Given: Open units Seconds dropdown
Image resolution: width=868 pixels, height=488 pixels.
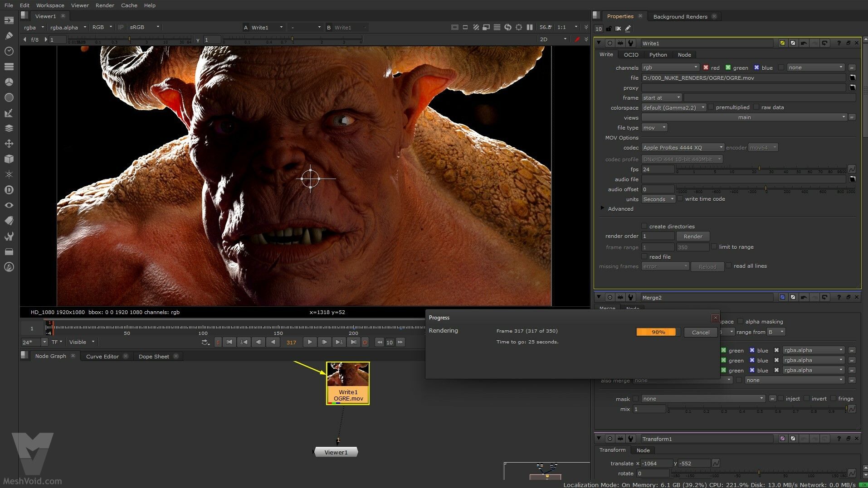Looking at the screenshot, I should click(658, 199).
